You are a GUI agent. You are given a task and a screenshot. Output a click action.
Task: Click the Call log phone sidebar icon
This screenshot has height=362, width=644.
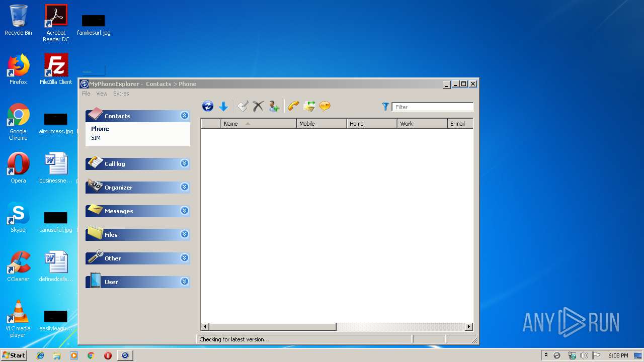click(x=95, y=162)
